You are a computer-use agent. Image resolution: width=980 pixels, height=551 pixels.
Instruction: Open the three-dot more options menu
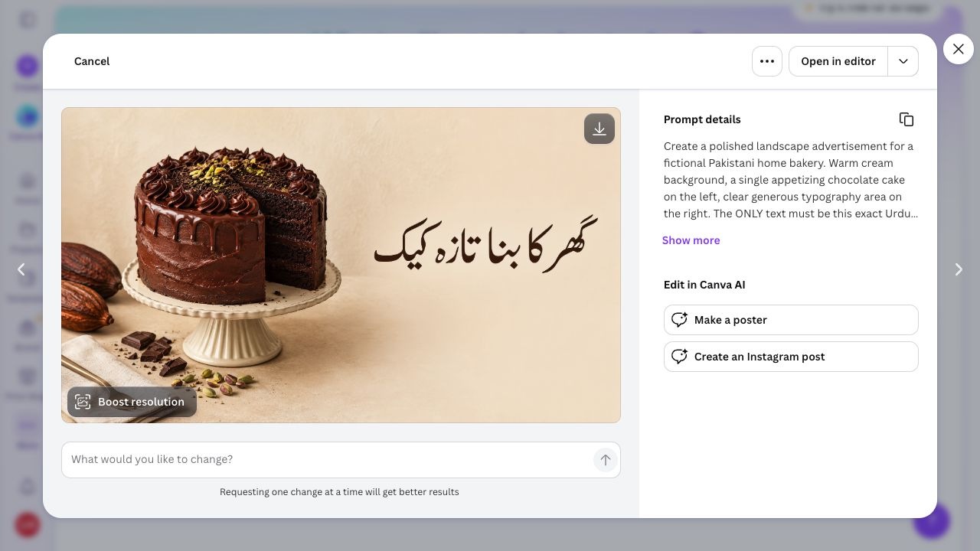coord(767,61)
